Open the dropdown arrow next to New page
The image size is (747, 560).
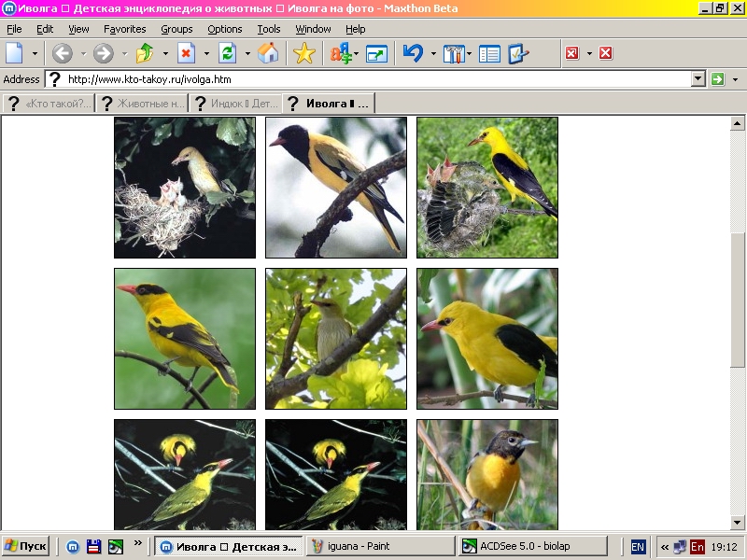click(x=35, y=53)
